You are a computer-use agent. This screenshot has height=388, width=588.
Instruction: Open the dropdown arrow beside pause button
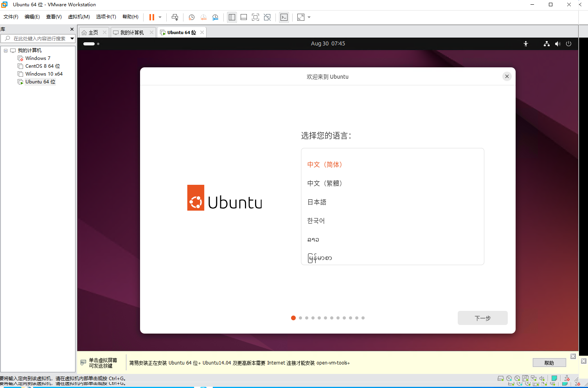pyautogui.click(x=160, y=17)
